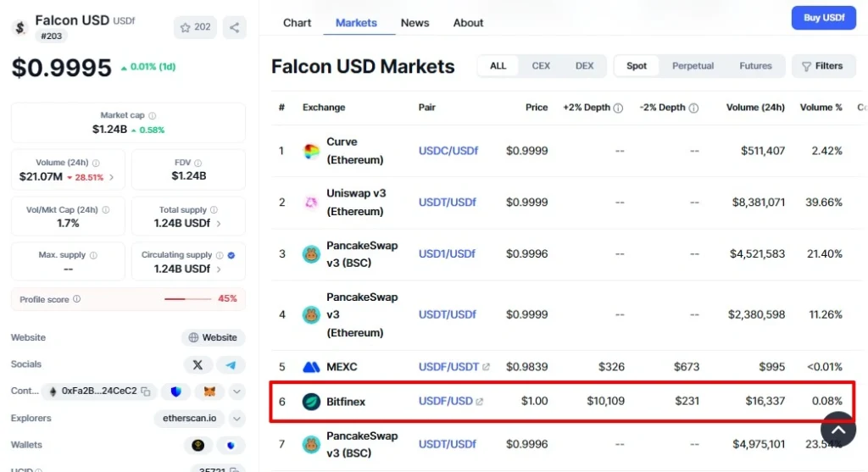Switch to the Chart tab

coord(298,23)
